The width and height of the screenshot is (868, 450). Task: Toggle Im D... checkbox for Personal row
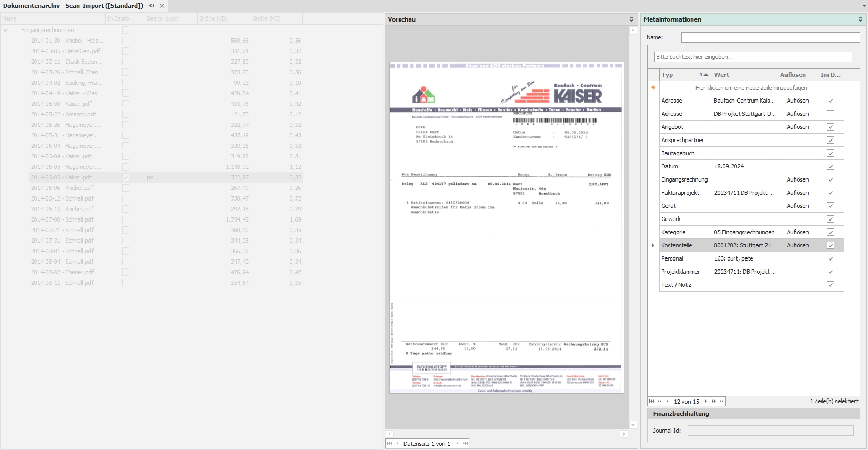[831, 258]
